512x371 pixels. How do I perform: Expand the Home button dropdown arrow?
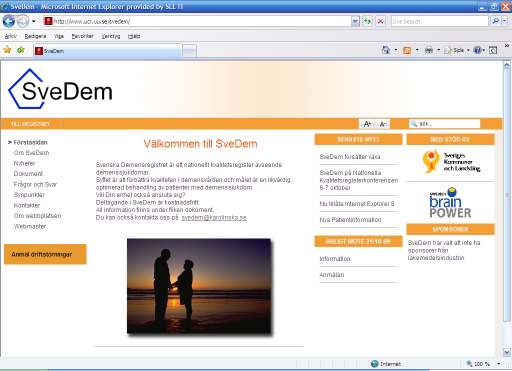pyautogui.click(x=396, y=50)
